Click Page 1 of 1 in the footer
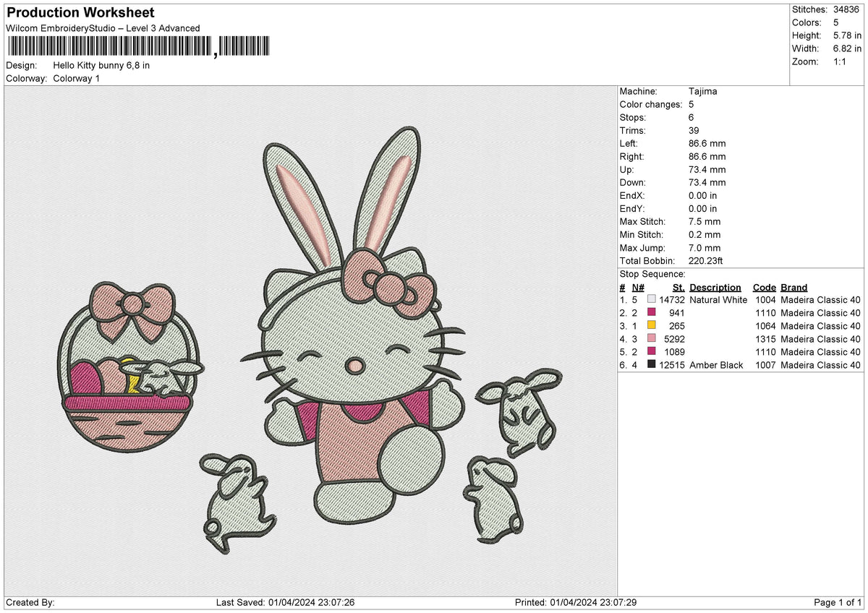The image size is (868, 613). click(x=838, y=602)
